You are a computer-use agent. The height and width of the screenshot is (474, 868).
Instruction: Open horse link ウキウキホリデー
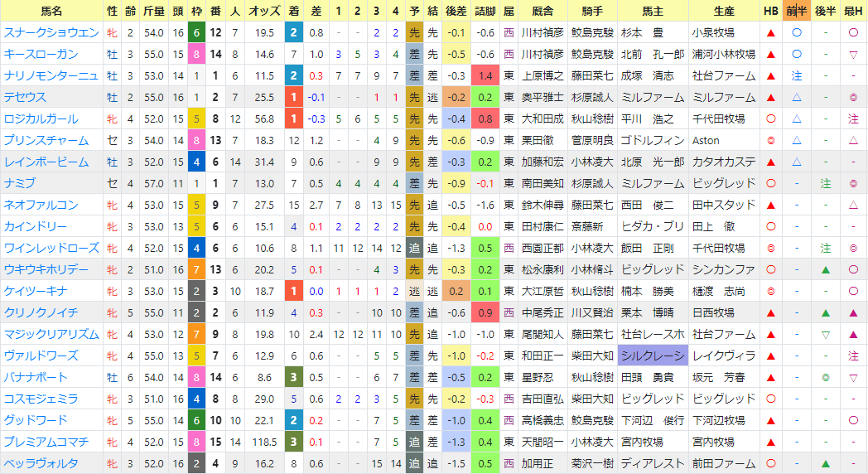pyautogui.click(x=46, y=269)
